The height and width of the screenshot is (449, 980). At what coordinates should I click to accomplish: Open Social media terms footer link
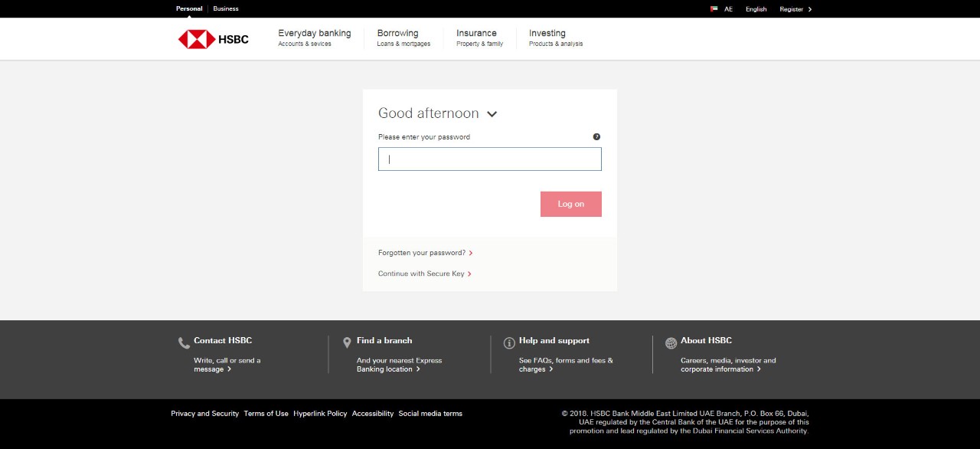[430, 414]
